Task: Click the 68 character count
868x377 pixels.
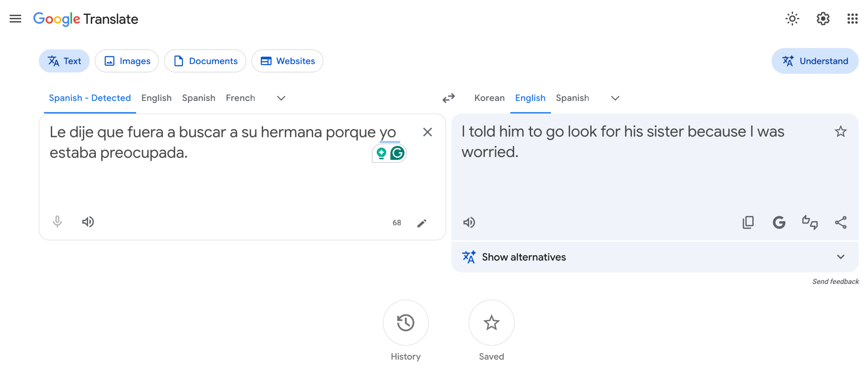Action: point(397,223)
